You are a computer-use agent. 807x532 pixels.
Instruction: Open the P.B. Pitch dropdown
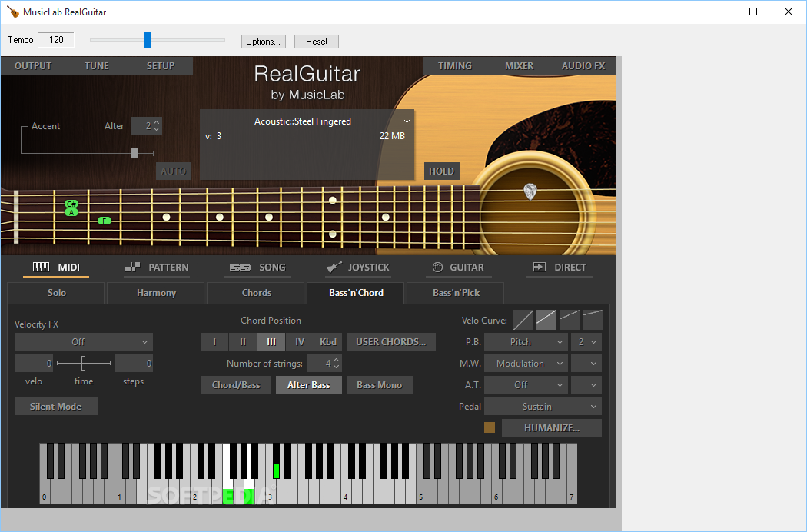526,342
